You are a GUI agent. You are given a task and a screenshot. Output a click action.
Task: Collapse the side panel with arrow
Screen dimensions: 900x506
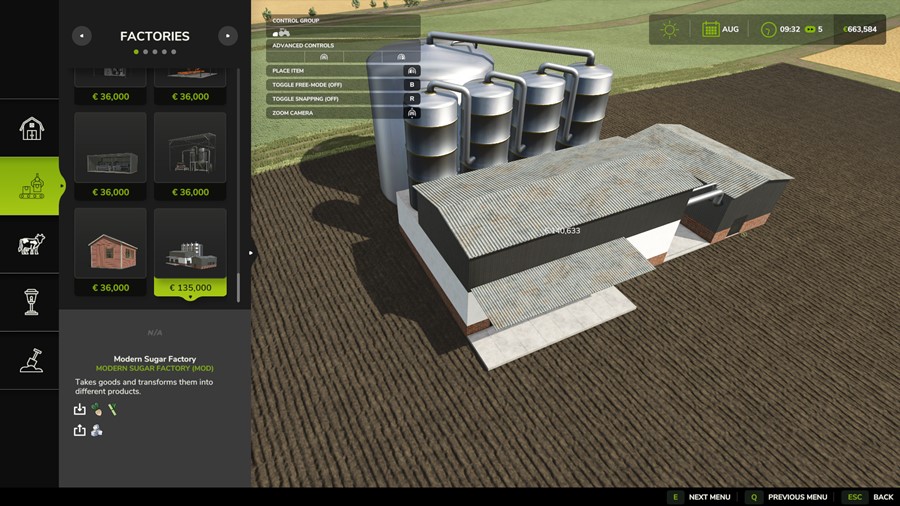[x=251, y=253]
